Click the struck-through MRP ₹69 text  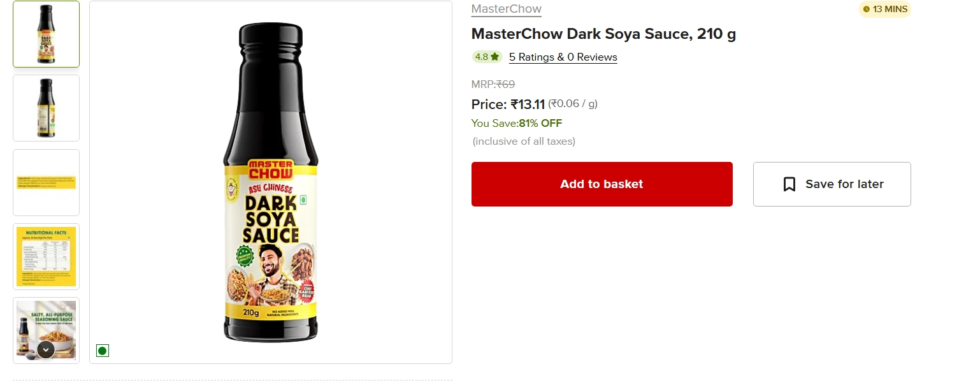[493, 84]
